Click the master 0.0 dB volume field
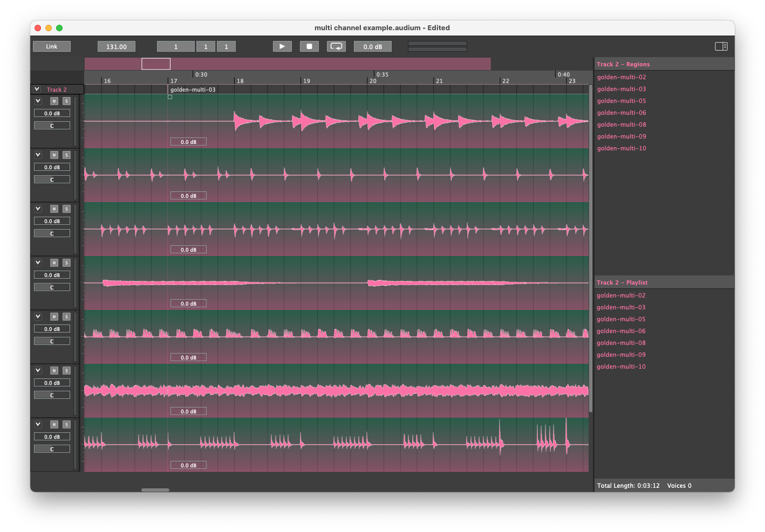 (x=372, y=47)
